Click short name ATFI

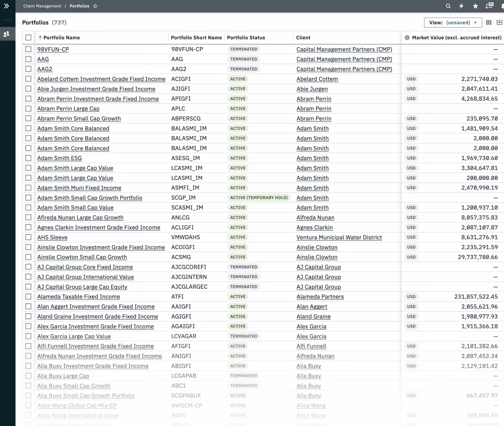[x=177, y=297]
